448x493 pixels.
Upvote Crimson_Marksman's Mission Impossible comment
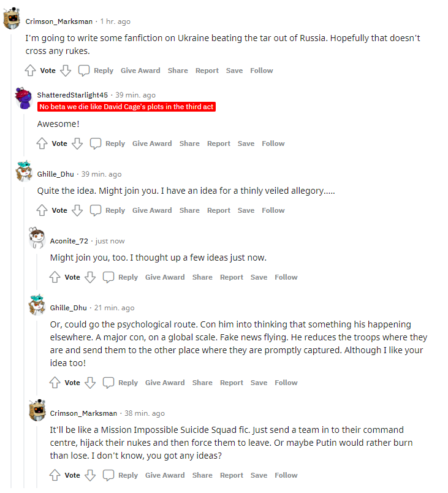click(55, 475)
